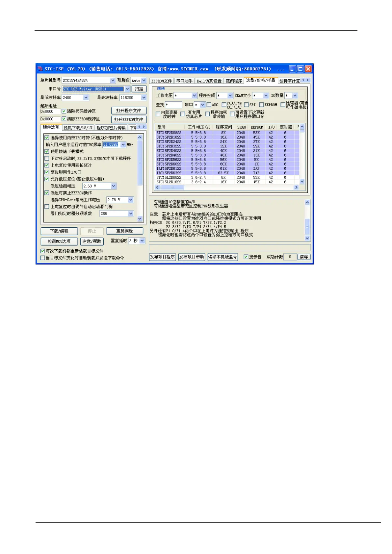
Task: Open the 引脚数 Auto dropdown
Action: [144, 80]
